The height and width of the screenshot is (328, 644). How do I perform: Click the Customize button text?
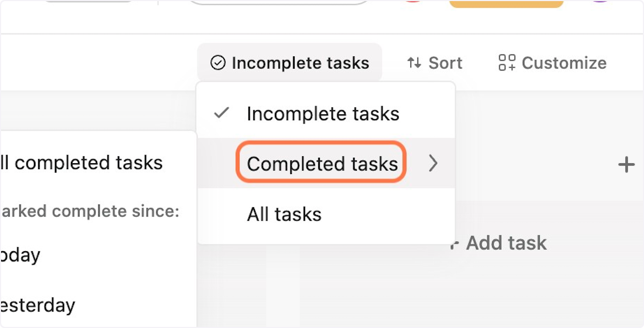[x=564, y=63]
